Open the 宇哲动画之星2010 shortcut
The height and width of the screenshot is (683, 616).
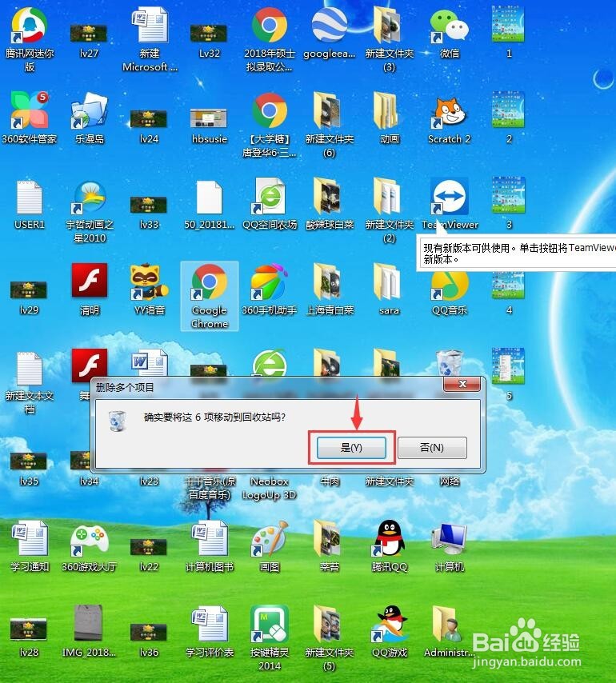89,198
